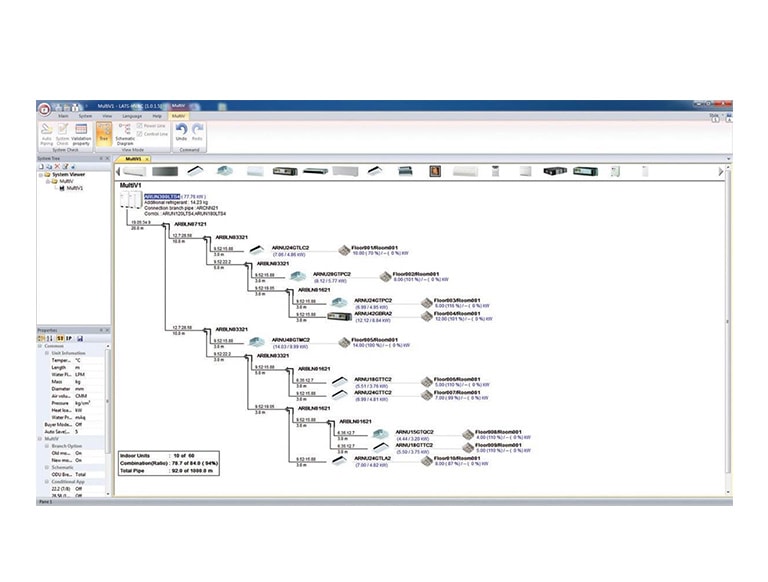The height and width of the screenshot is (582, 768).
Task: Open the Language menu tab
Action: (132, 116)
